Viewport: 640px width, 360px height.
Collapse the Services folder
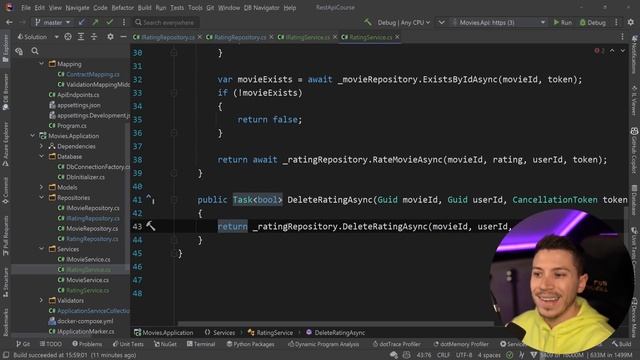(x=42, y=249)
